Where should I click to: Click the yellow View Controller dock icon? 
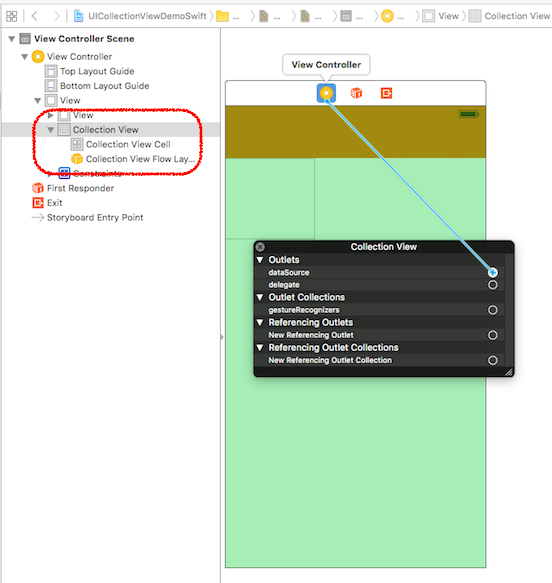(x=326, y=93)
